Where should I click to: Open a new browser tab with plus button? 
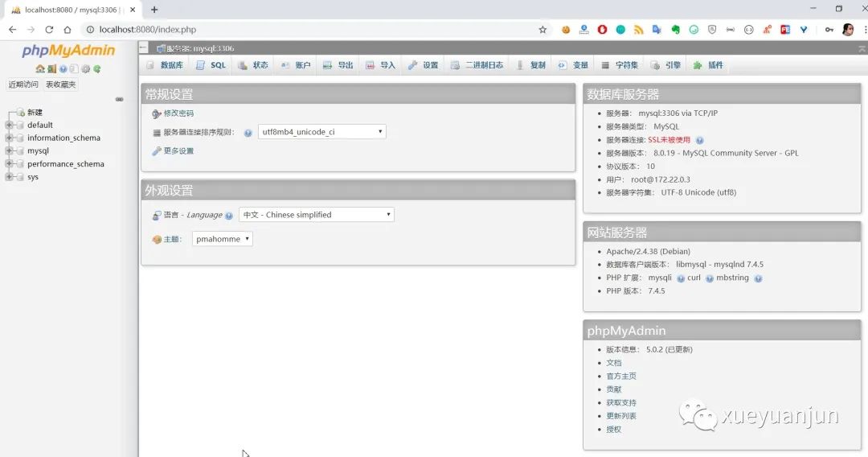[154, 10]
